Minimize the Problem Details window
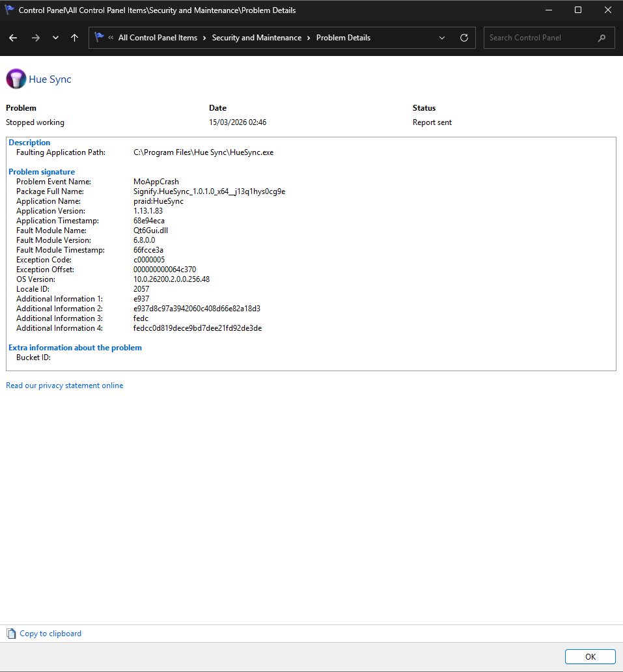The width and height of the screenshot is (623, 672). [548, 10]
